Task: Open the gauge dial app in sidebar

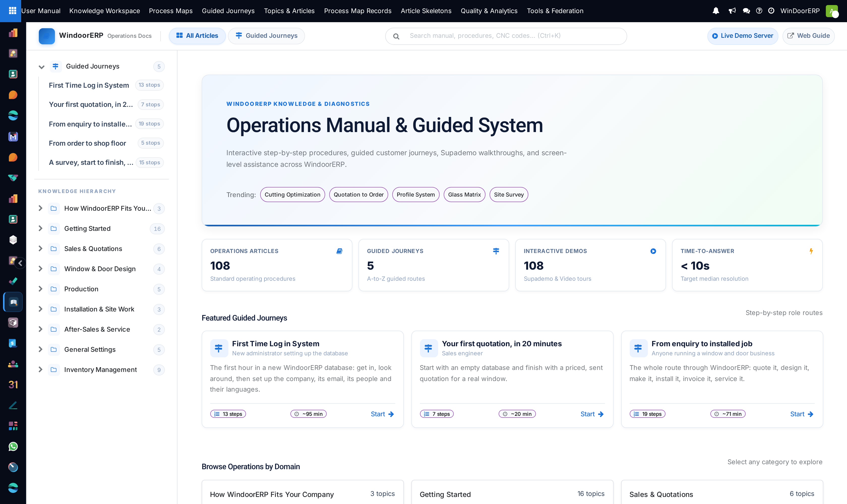Action: pyautogui.click(x=13, y=467)
